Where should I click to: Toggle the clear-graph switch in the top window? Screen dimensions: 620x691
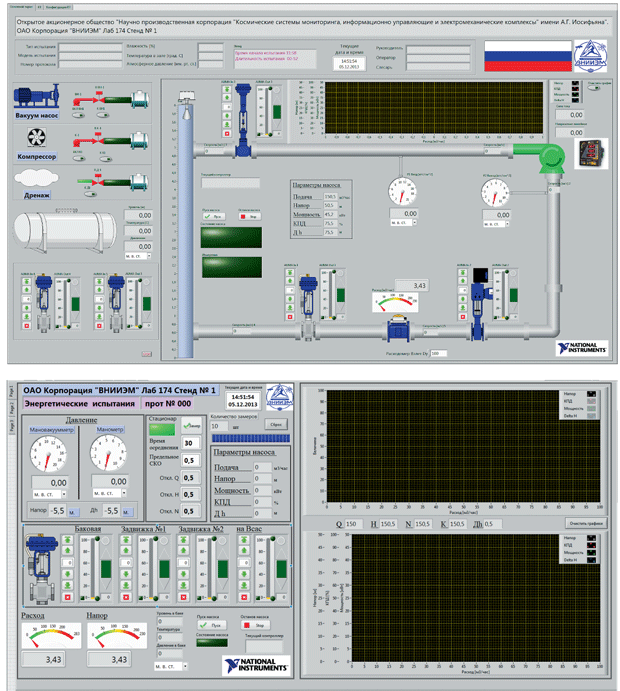click(594, 88)
